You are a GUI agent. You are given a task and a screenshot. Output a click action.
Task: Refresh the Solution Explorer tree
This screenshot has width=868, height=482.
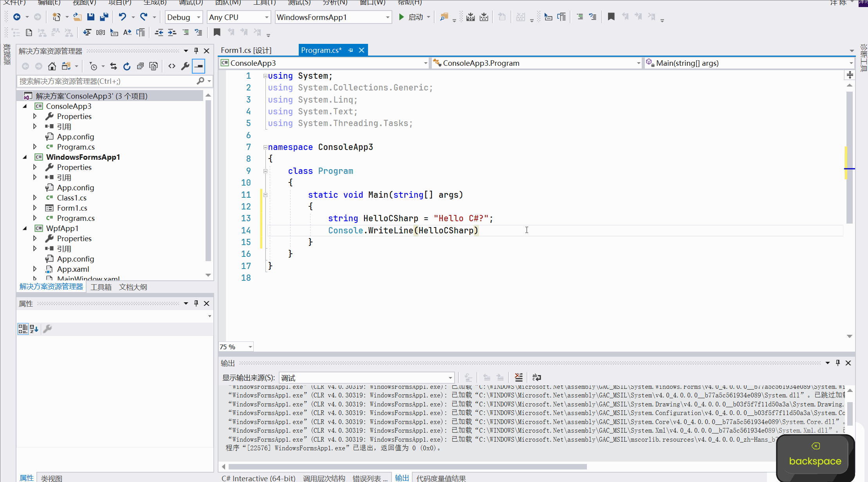pyautogui.click(x=127, y=66)
